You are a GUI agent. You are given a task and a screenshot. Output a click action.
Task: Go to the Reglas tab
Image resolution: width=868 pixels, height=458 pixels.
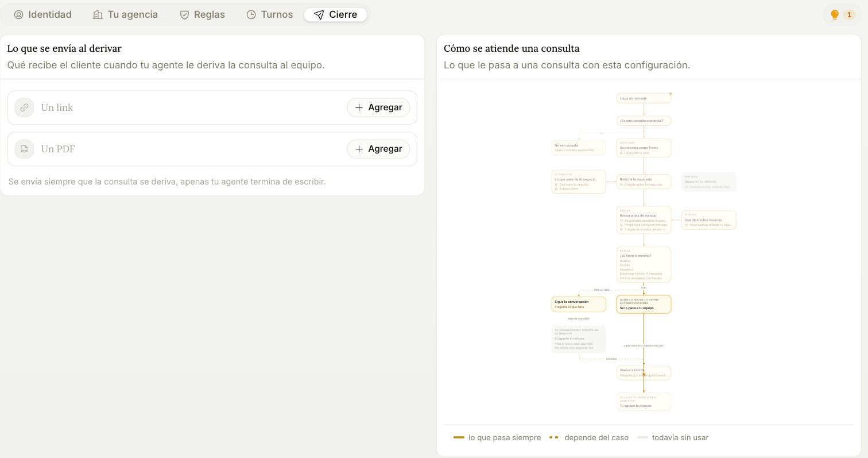(202, 14)
